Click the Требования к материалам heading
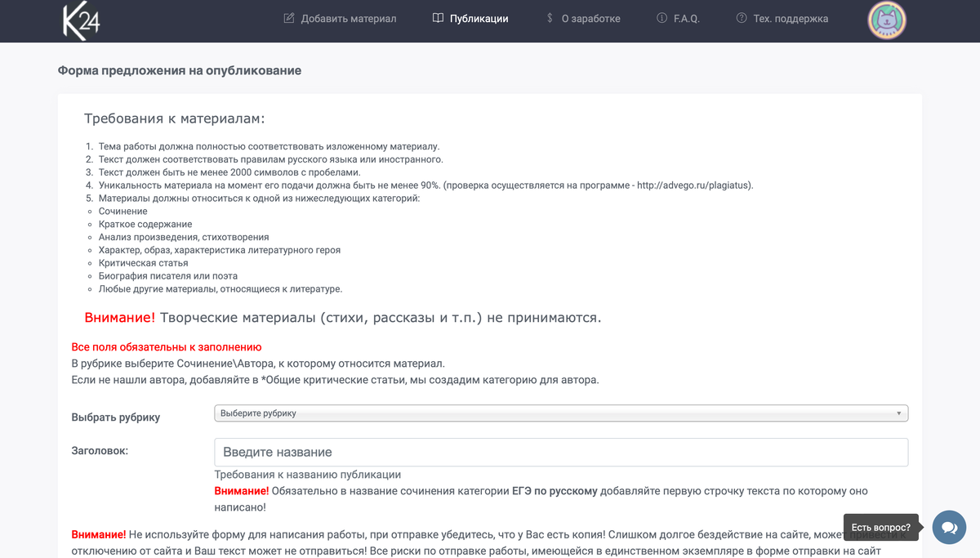This screenshot has width=980, height=558. (x=175, y=118)
